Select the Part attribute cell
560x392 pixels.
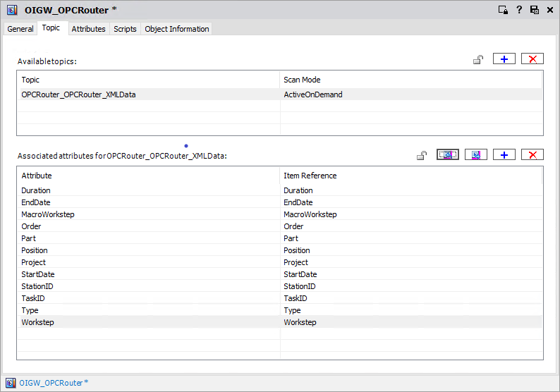point(149,238)
